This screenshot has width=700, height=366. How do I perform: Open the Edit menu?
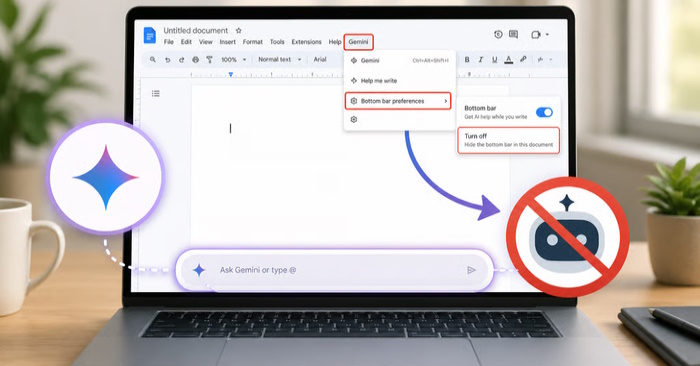tap(186, 42)
